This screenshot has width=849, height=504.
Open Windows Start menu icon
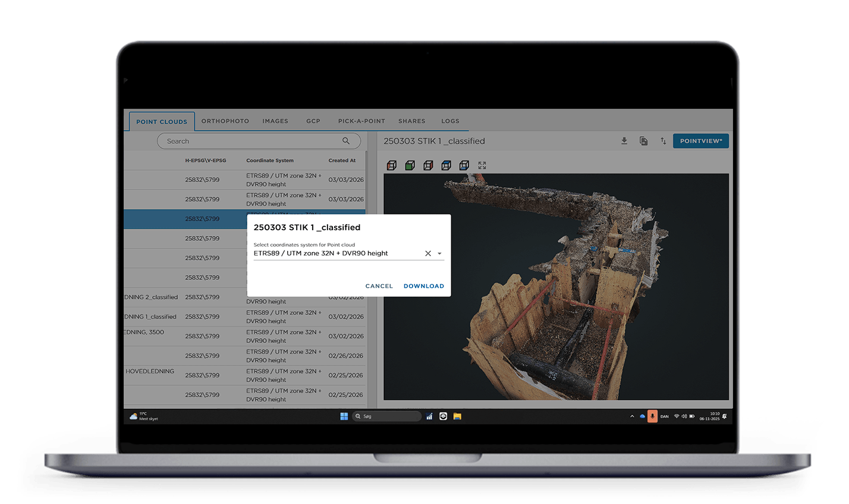tap(344, 417)
